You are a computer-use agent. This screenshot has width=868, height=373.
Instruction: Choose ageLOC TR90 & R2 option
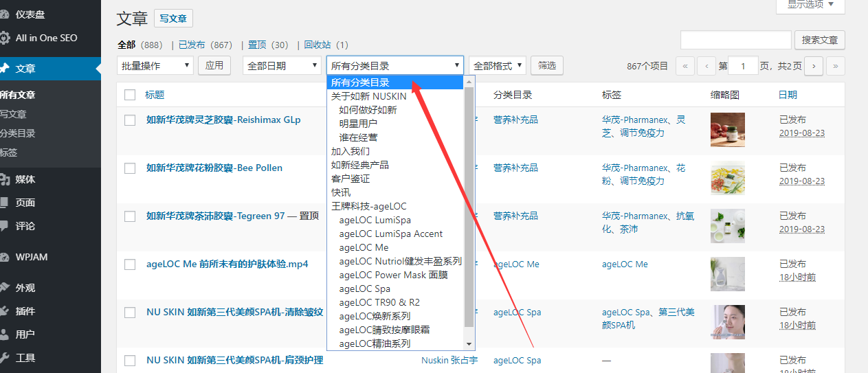click(x=396, y=302)
